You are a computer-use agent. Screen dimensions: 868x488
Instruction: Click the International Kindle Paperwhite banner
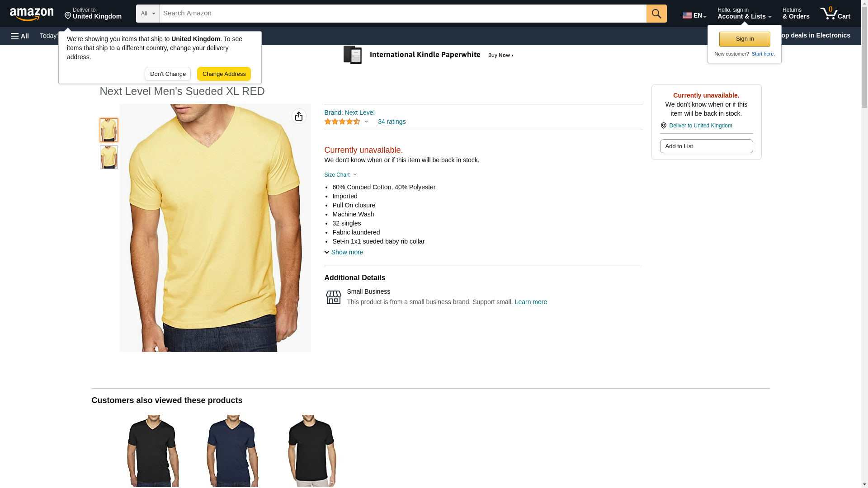click(429, 55)
